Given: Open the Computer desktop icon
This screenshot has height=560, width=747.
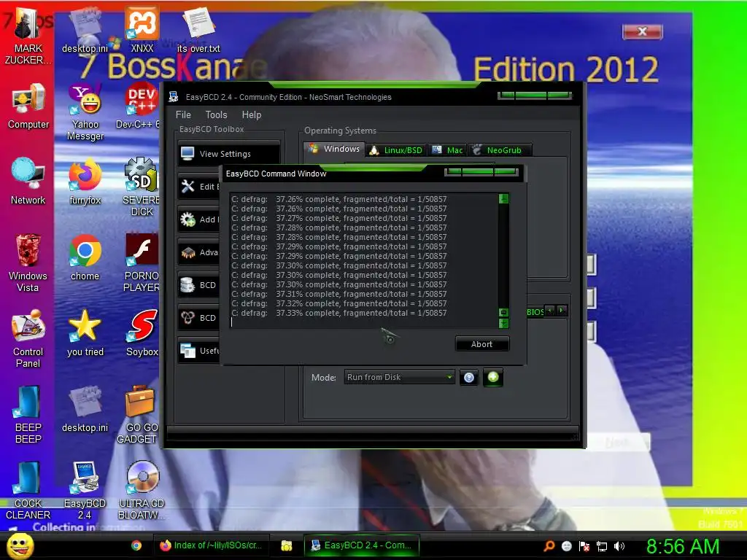Looking at the screenshot, I should pos(28,106).
